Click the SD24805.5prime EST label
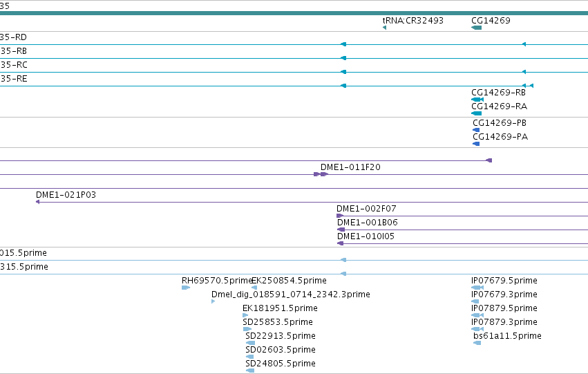This screenshot has width=588, height=374. (281, 364)
